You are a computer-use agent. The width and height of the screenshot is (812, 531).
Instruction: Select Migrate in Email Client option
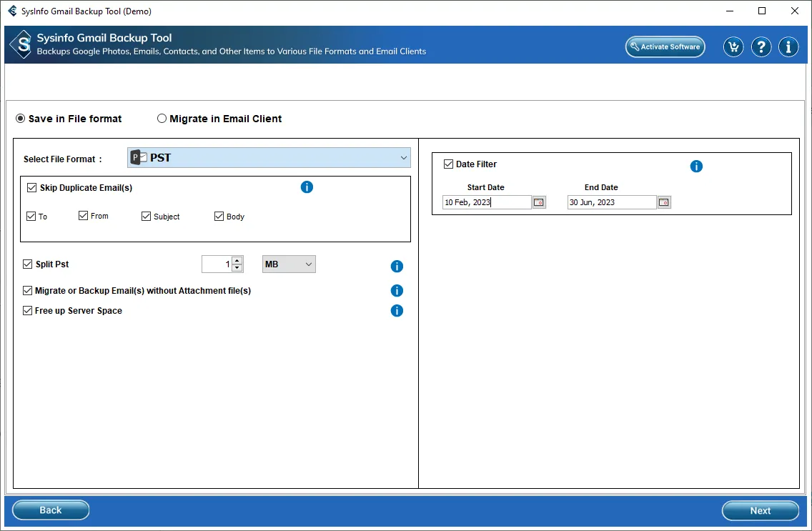coord(162,119)
